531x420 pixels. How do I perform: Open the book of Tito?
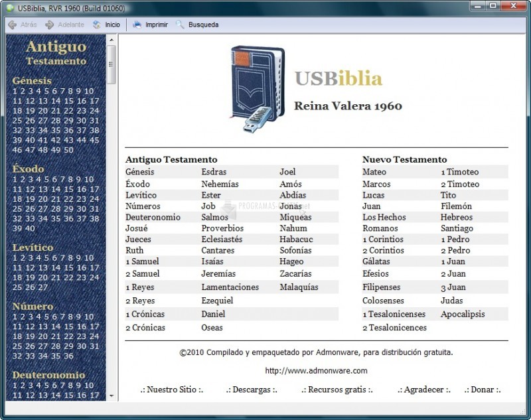pos(448,195)
